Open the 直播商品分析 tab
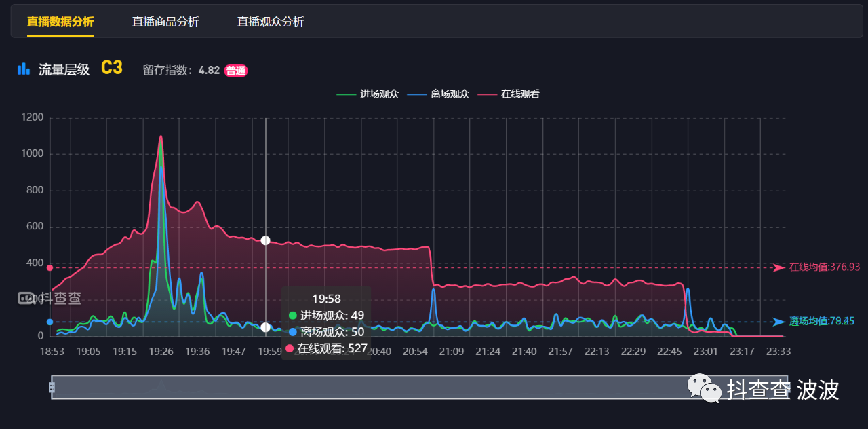The image size is (868, 429). (165, 22)
